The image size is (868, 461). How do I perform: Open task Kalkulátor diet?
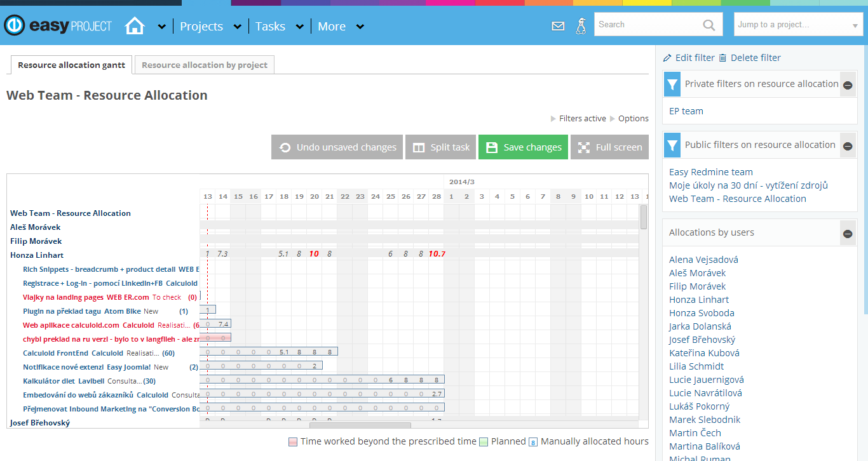point(49,381)
